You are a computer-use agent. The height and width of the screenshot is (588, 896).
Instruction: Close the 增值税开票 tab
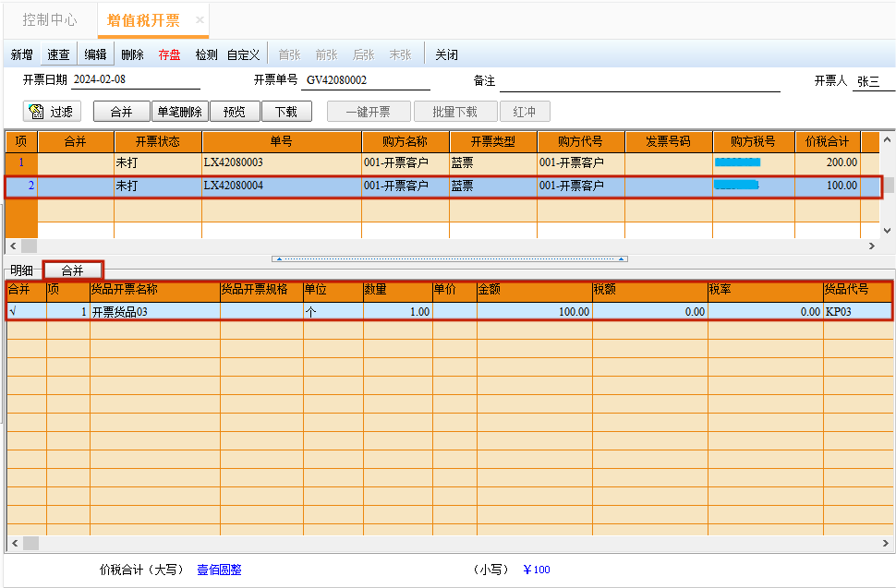(200, 20)
